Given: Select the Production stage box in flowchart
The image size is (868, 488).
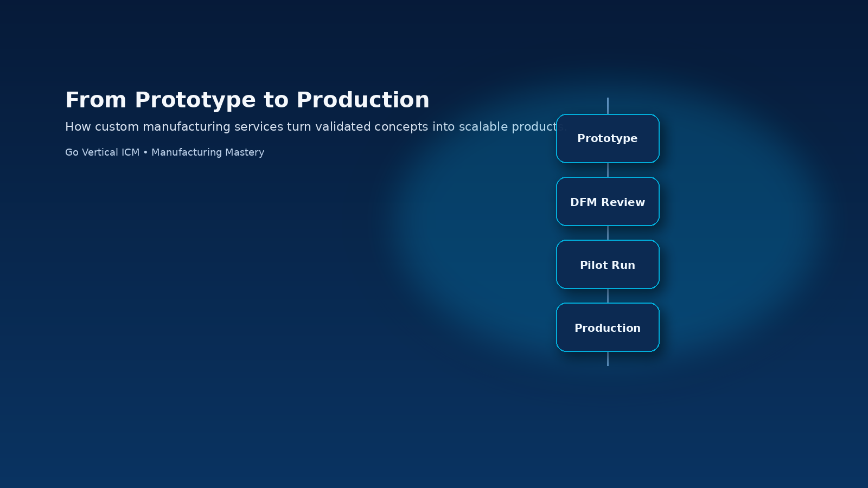Looking at the screenshot, I should click(608, 328).
